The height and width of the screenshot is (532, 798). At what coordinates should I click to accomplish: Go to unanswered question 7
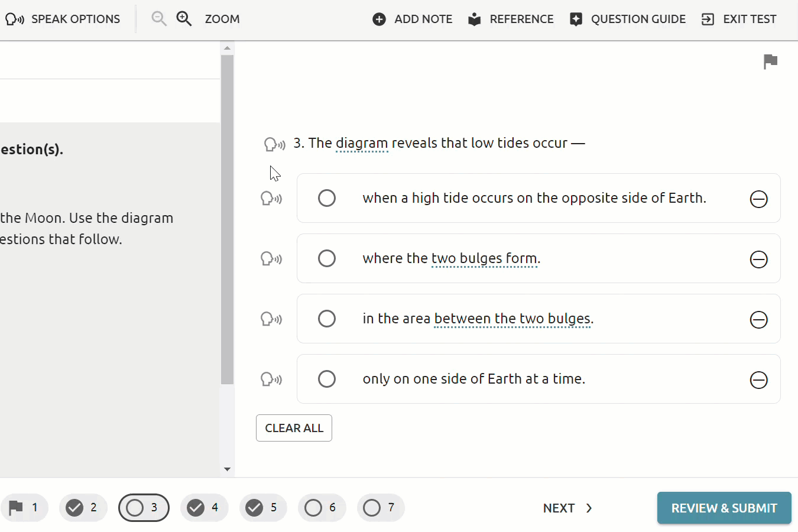pos(381,508)
